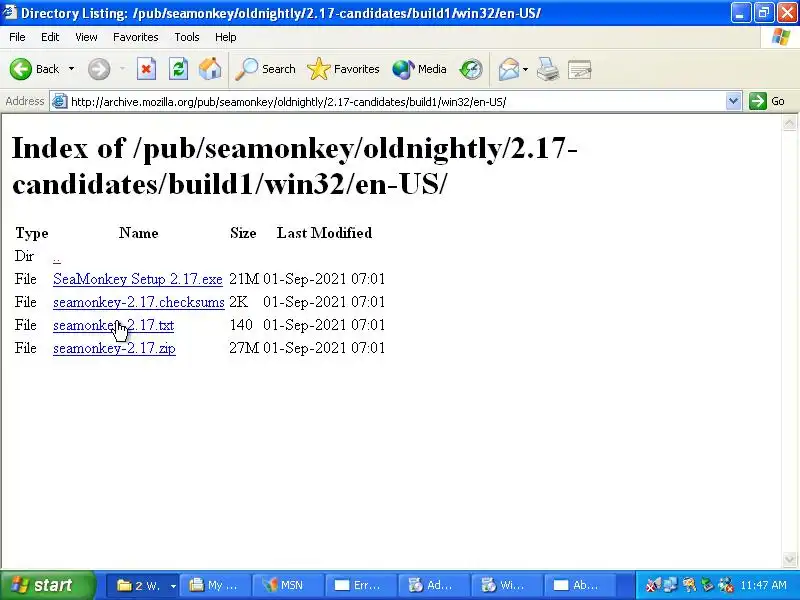The width and height of the screenshot is (800, 600).
Task: Click inside the Address bar URL field
Action: [x=395, y=102]
